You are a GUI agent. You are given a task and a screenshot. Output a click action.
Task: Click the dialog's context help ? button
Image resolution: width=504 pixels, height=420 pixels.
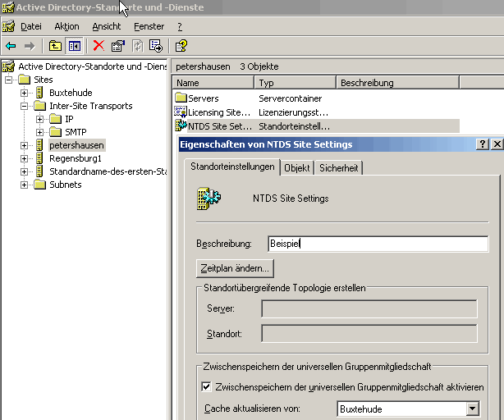(483, 144)
